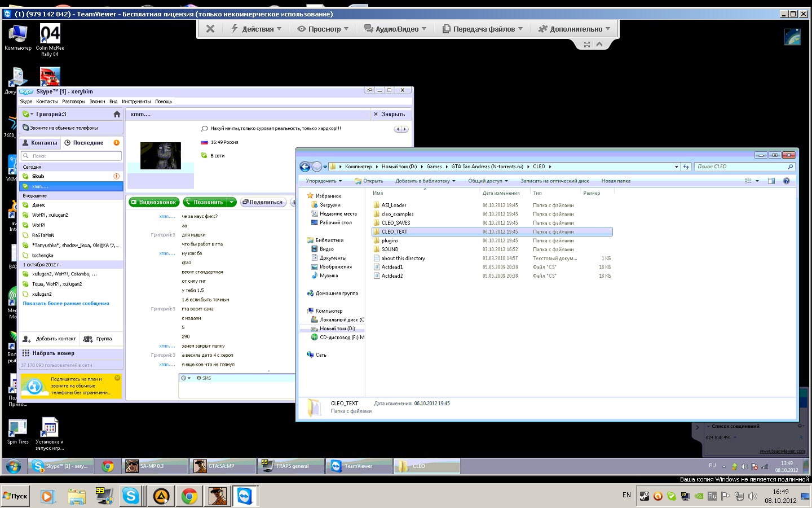The height and width of the screenshot is (508, 812).
Task: Open Skype Вид menu
Action: (x=113, y=102)
